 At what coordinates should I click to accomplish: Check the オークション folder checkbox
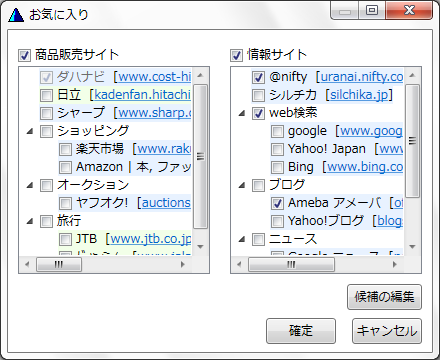[46, 185]
